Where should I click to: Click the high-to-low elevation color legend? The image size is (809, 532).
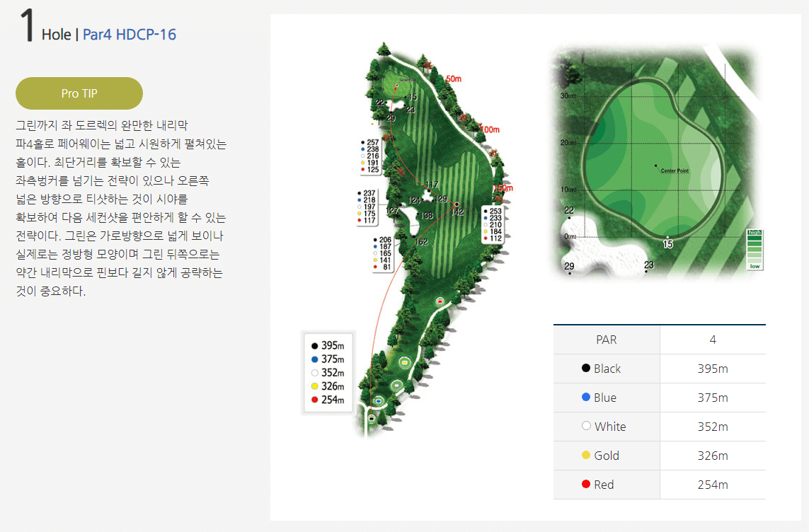pos(754,248)
